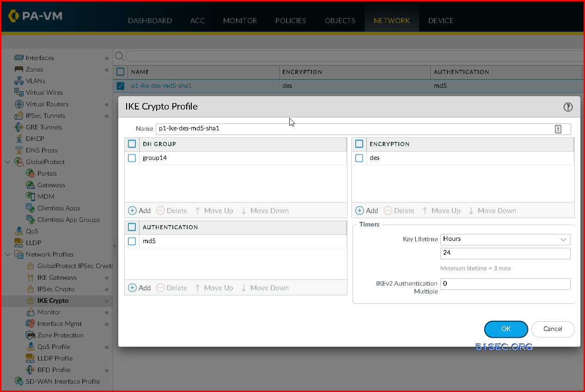The image size is (585, 392).
Task: Add a new Authentication entry
Action: [140, 288]
